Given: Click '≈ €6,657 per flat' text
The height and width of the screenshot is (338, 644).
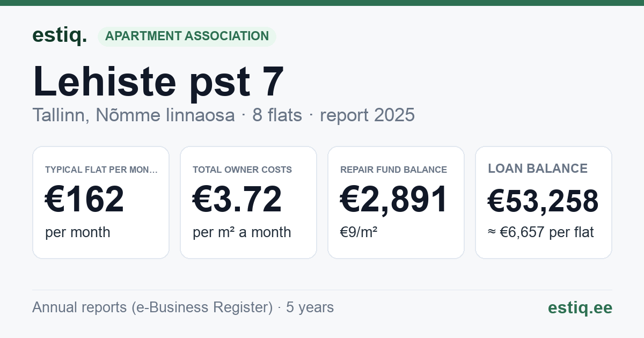Looking at the screenshot, I should (541, 232).
